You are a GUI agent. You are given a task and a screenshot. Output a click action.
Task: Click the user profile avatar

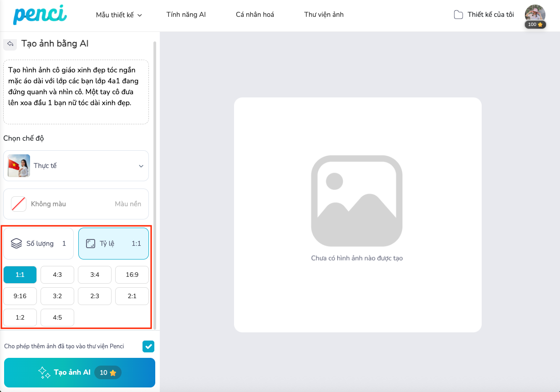click(535, 14)
